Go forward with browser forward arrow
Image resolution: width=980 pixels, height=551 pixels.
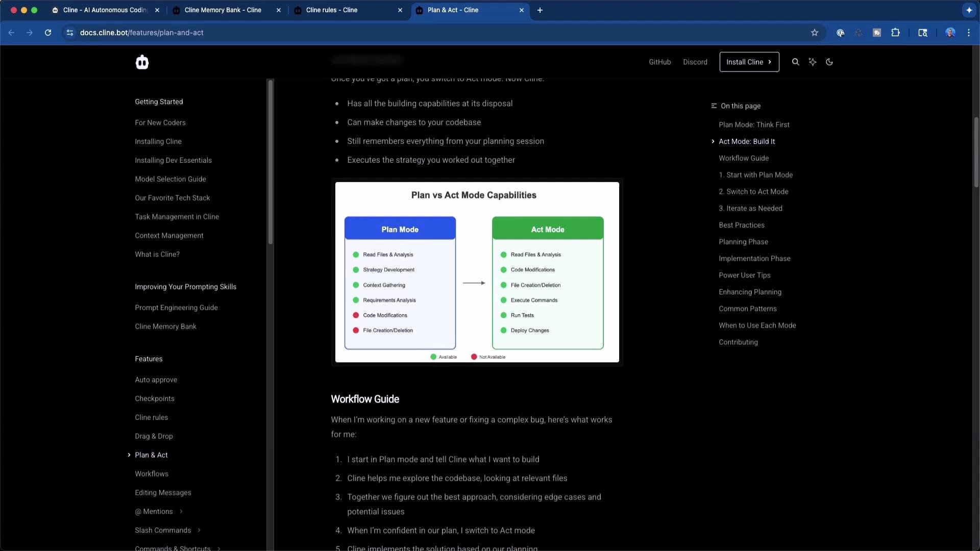30,33
